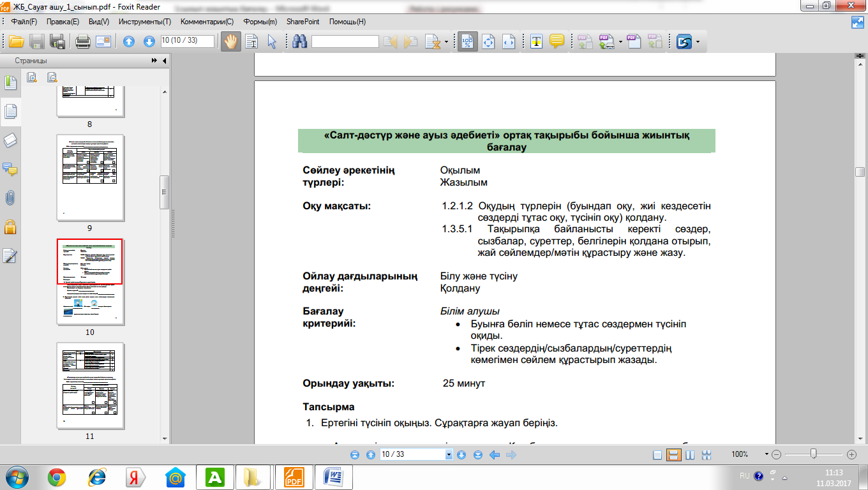Jump to first page in status bar
The height and width of the screenshot is (490, 868).
(355, 455)
